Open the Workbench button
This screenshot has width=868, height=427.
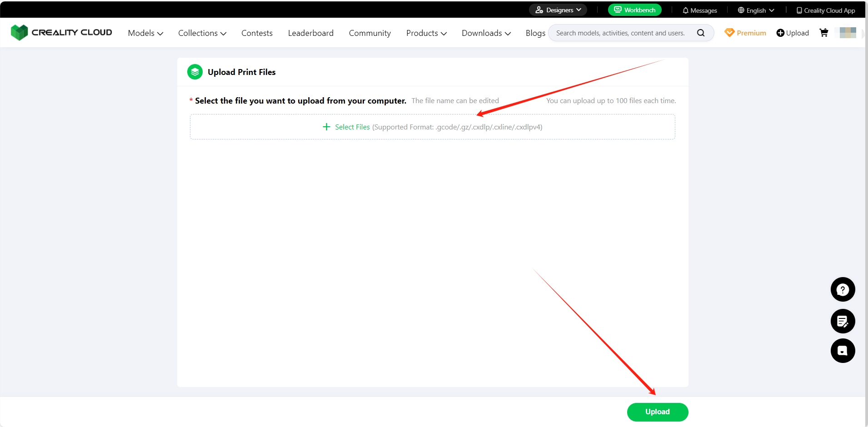point(634,10)
